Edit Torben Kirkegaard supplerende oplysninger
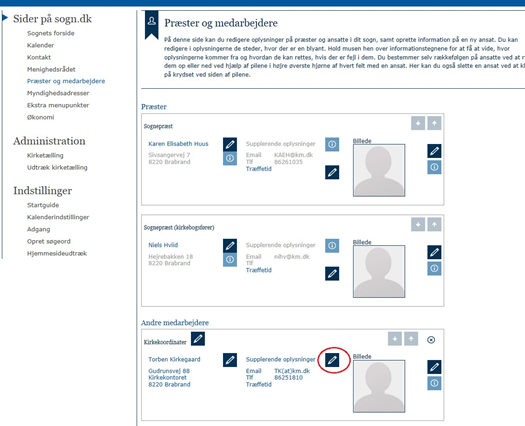This screenshot has width=525, height=426. click(332, 360)
